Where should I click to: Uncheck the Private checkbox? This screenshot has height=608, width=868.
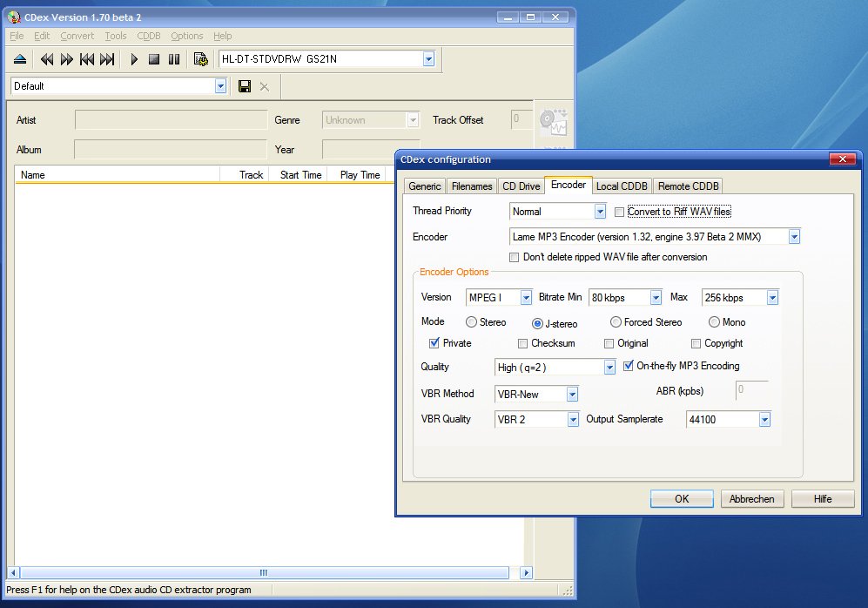434,343
